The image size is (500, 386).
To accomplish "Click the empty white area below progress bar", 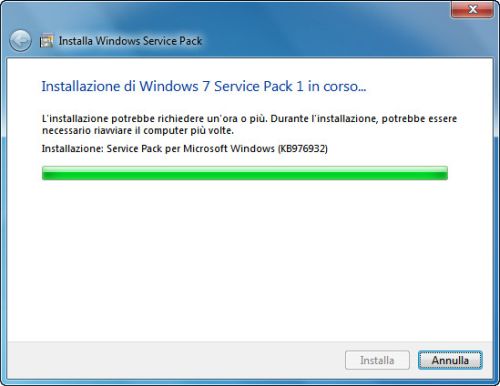I will click(x=249, y=260).
